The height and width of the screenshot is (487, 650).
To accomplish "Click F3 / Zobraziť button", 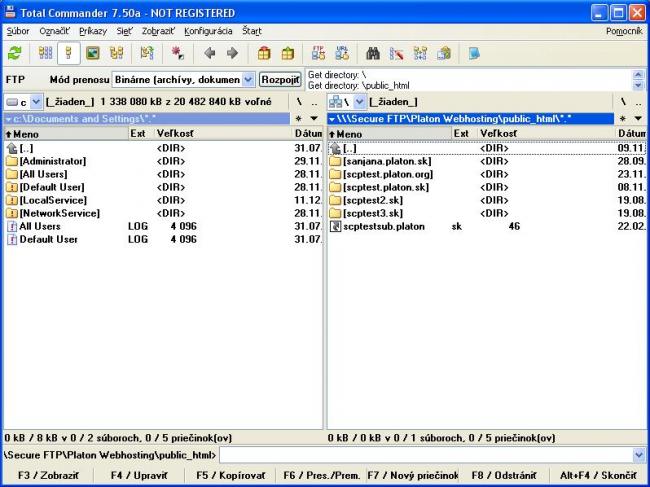I will pyautogui.click(x=48, y=475).
